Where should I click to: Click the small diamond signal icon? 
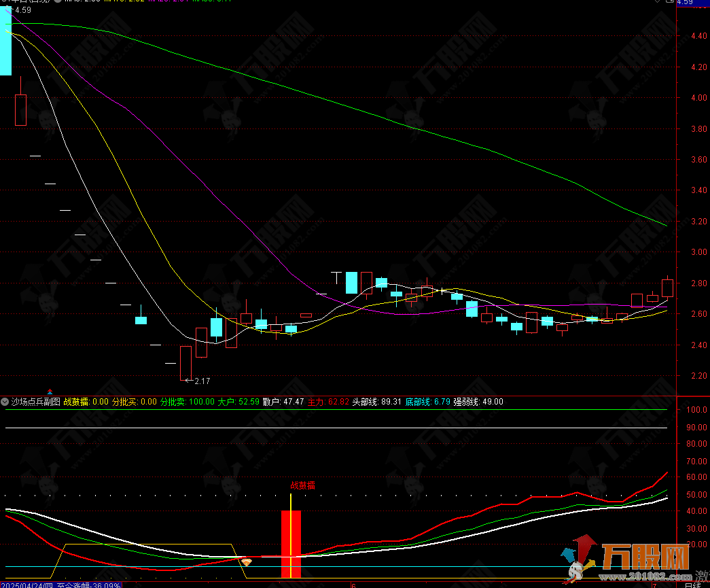[x=247, y=561]
